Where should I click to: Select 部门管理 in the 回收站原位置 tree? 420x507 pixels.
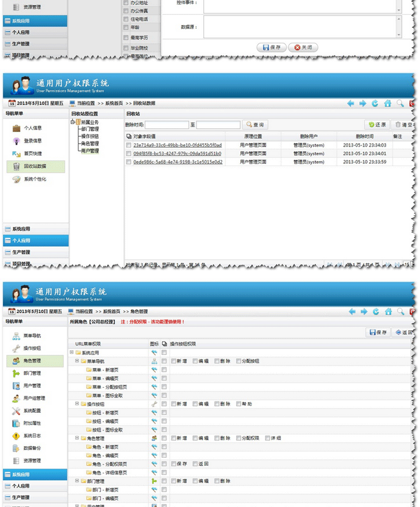tap(90, 129)
